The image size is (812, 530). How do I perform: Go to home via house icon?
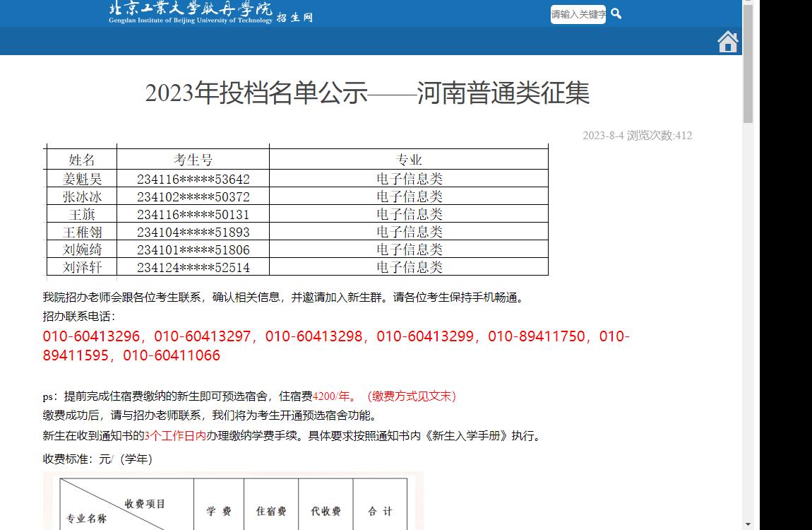727,42
